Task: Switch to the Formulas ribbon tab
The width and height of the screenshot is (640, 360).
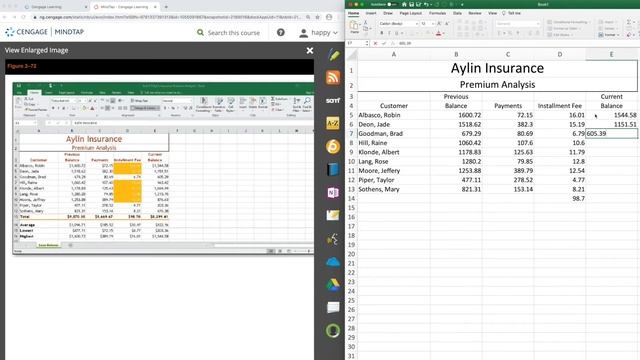Action: (x=438, y=13)
